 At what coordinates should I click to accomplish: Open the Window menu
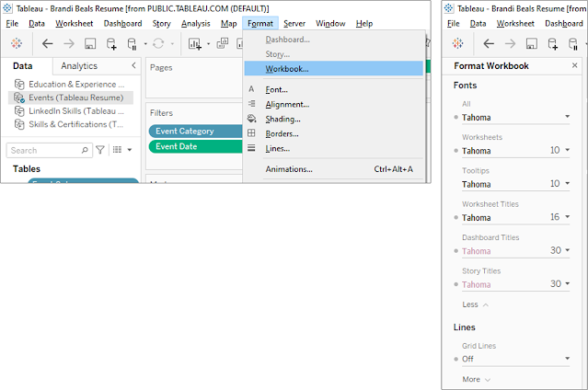tap(330, 24)
